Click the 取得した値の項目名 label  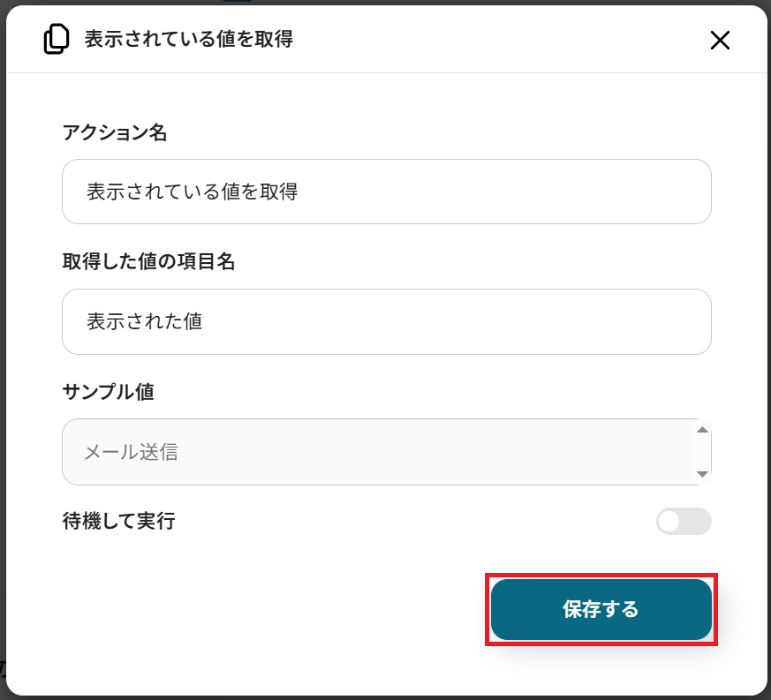point(148,262)
